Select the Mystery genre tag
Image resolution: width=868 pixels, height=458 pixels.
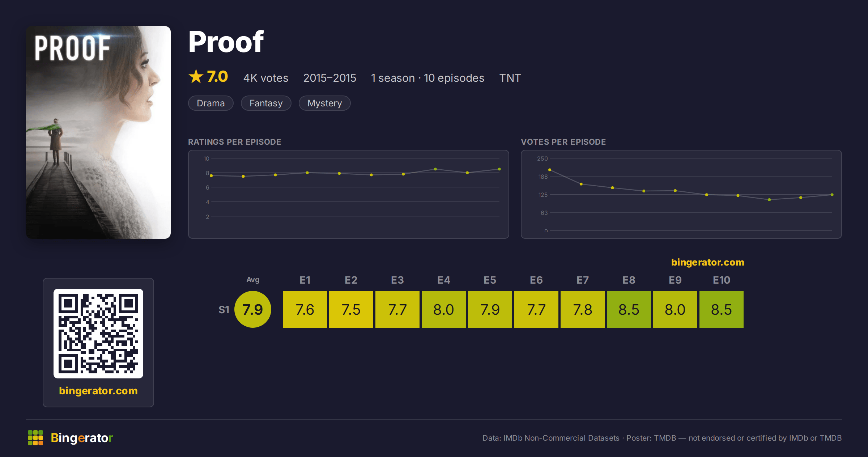325,103
